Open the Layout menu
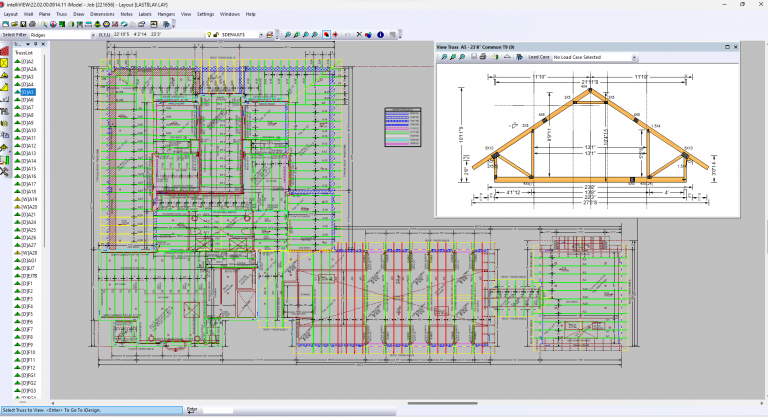This screenshot has width=768, height=417. pos(10,14)
